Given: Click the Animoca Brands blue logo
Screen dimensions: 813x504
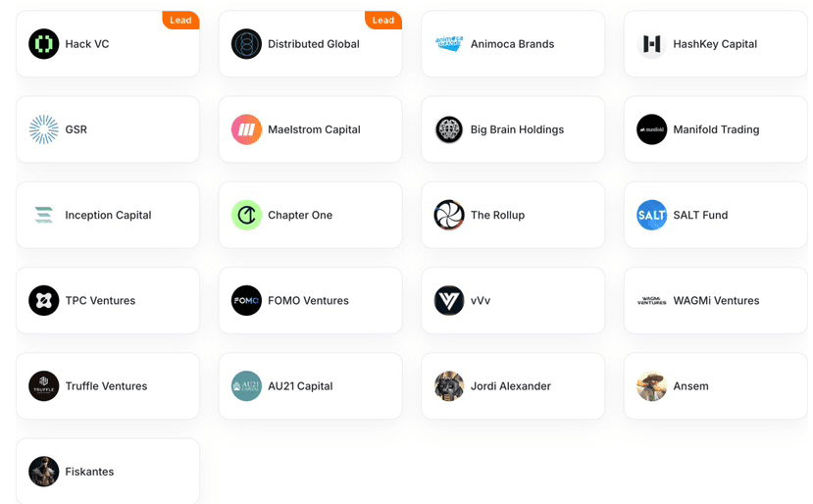Looking at the screenshot, I should (x=449, y=44).
